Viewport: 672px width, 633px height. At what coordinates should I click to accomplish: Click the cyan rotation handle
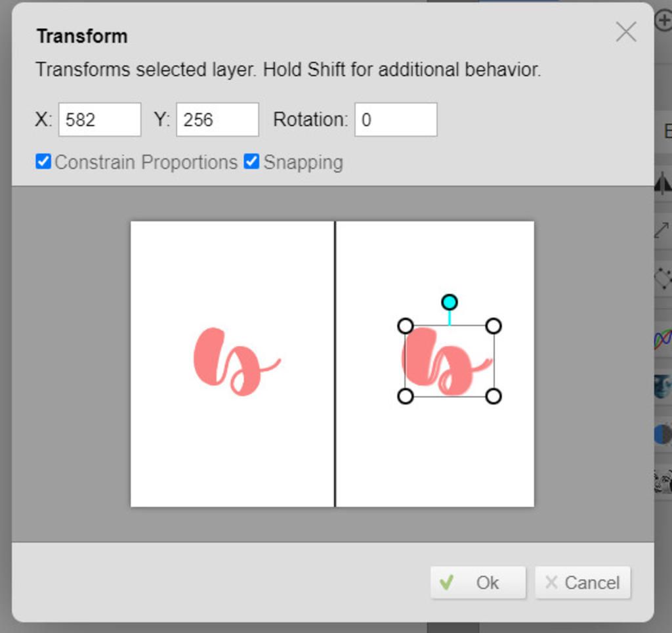[449, 302]
